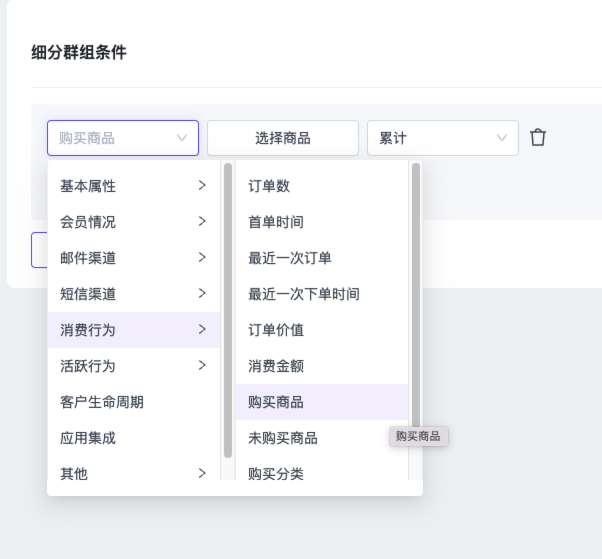Select the 客户生命周期 option
Image resolution: width=602 pixels, height=559 pixels.
(x=132, y=402)
